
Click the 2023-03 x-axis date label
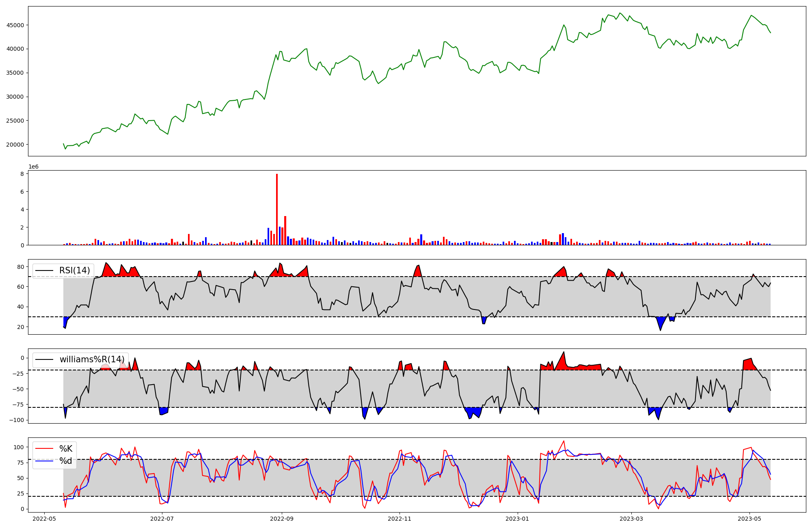[x=632, y=519]
